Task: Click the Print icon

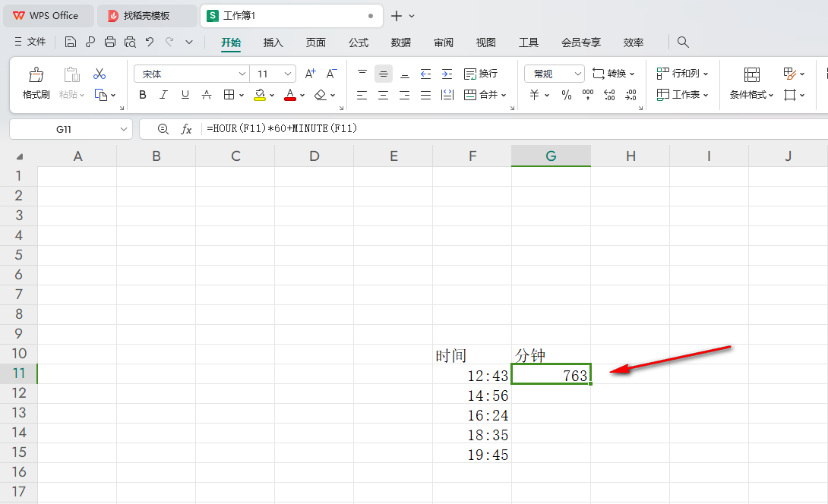Action: [110, 42]
